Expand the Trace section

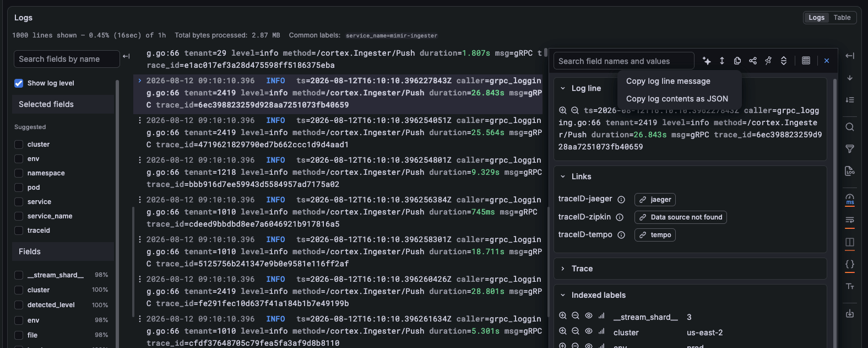tap(563, 269)
